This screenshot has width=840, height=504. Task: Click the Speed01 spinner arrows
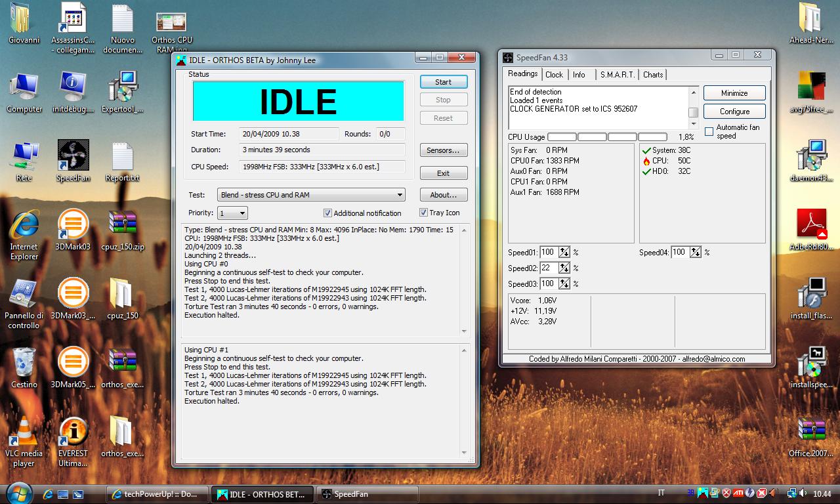[x=564, y=252]
